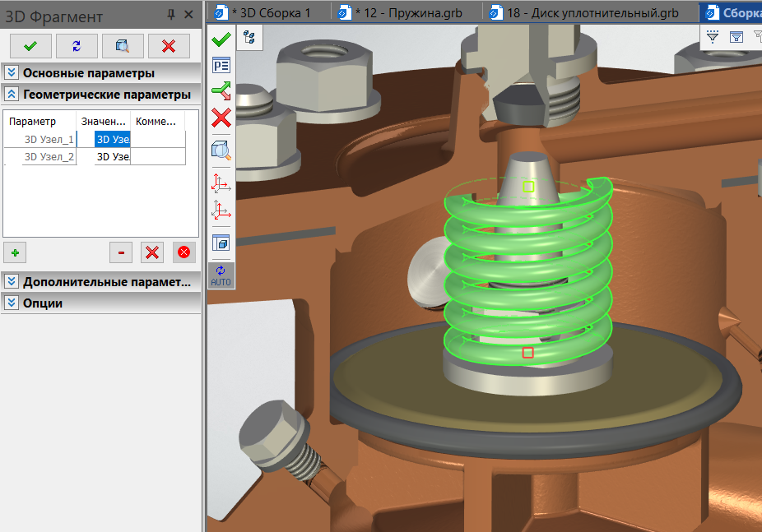Pin the 3D Фрагмент panel
This screenshot has height=532, width=762.
coord(171,15)
